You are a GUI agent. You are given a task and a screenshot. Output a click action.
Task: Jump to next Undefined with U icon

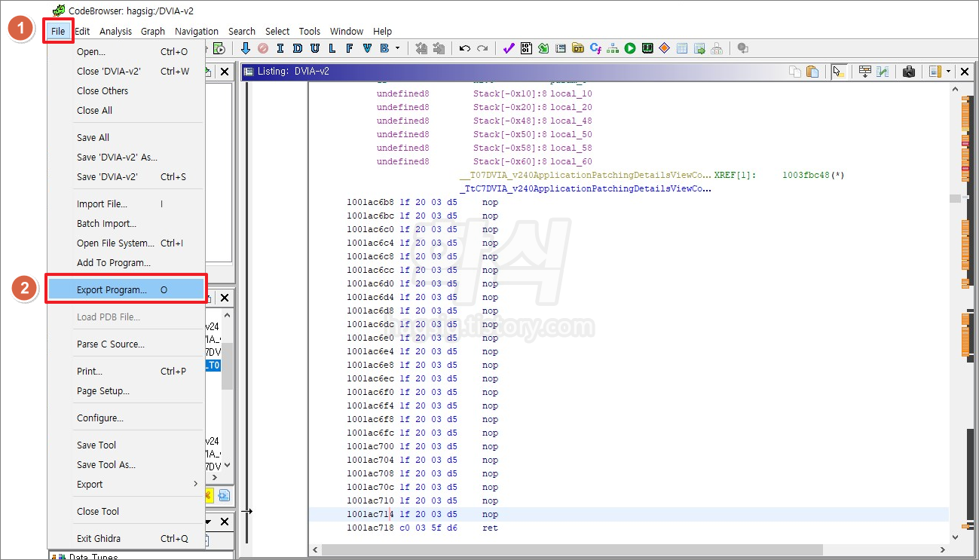(x=314, y=48)
